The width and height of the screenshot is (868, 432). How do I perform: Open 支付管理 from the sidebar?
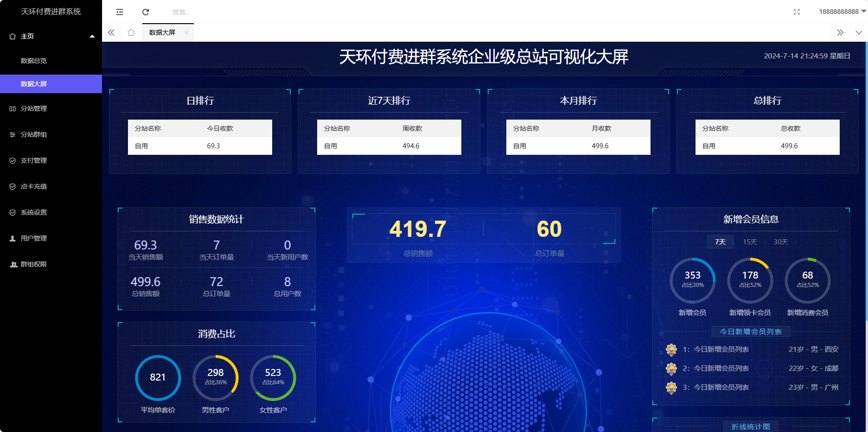tap(33, 160)
